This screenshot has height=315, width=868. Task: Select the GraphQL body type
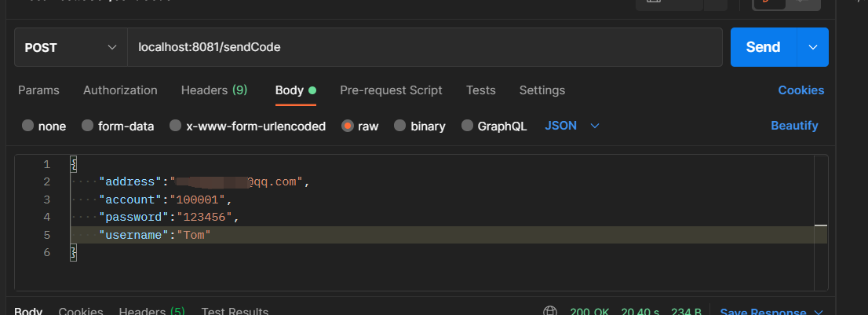click(x=494, y=126)
